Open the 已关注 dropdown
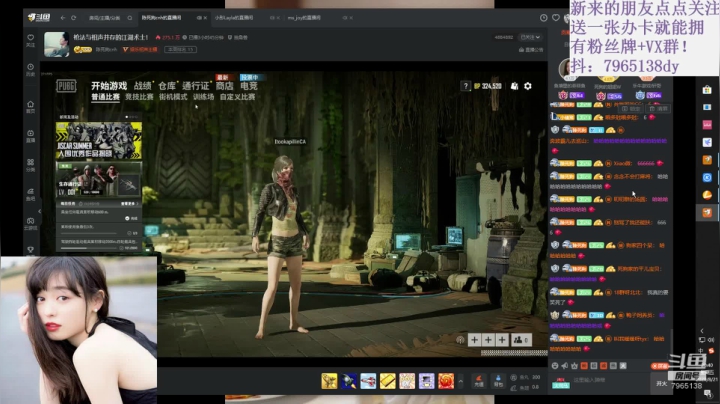Image resolution: width=720 pixels, height=404 pixels. tap(530, 37)
